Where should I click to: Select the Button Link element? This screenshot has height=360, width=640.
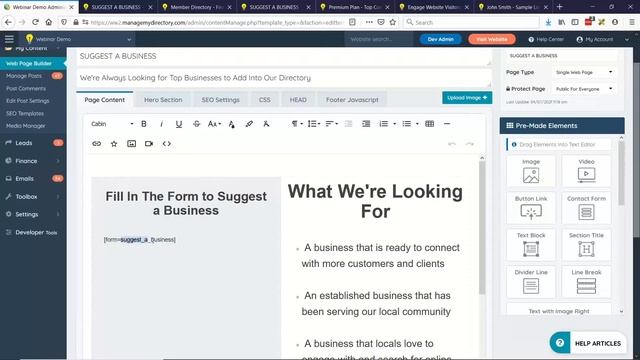[x=531, y=208]
